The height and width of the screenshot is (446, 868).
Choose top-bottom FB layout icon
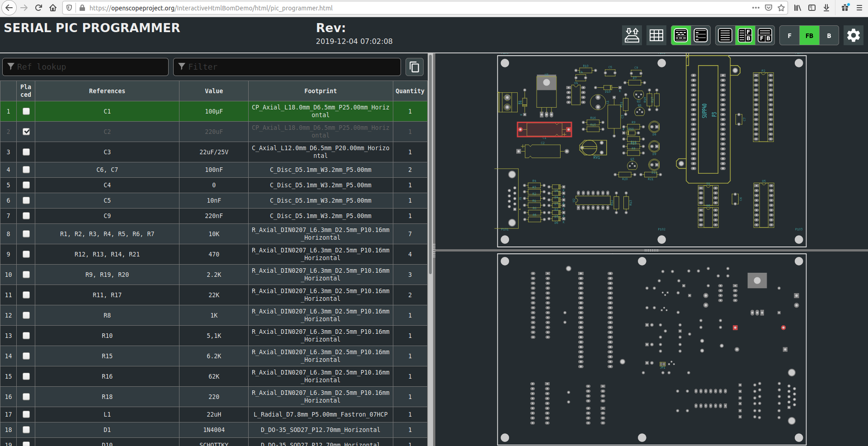tap(765, 35)
